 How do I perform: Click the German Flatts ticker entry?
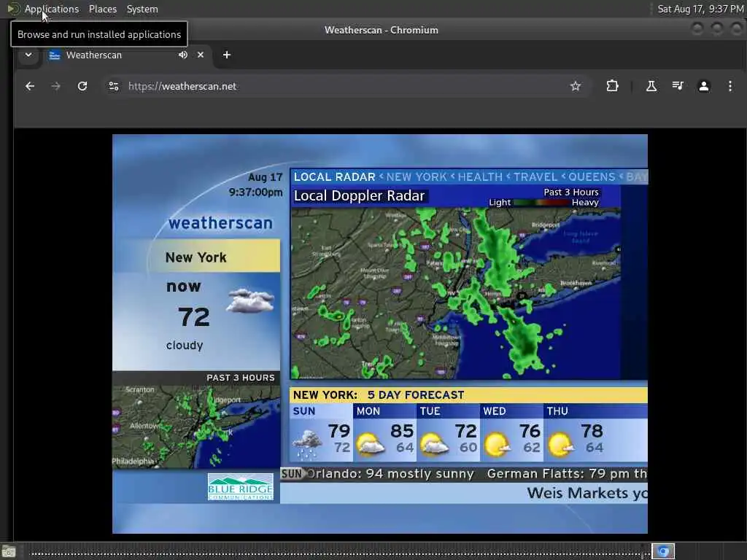tap(567, 474)
